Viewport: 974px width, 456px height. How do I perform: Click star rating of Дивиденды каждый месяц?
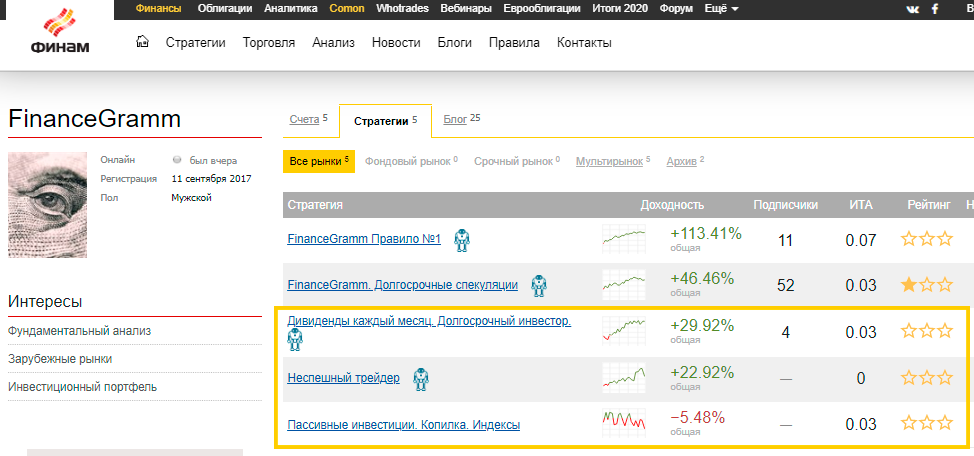tap(927, 331)
